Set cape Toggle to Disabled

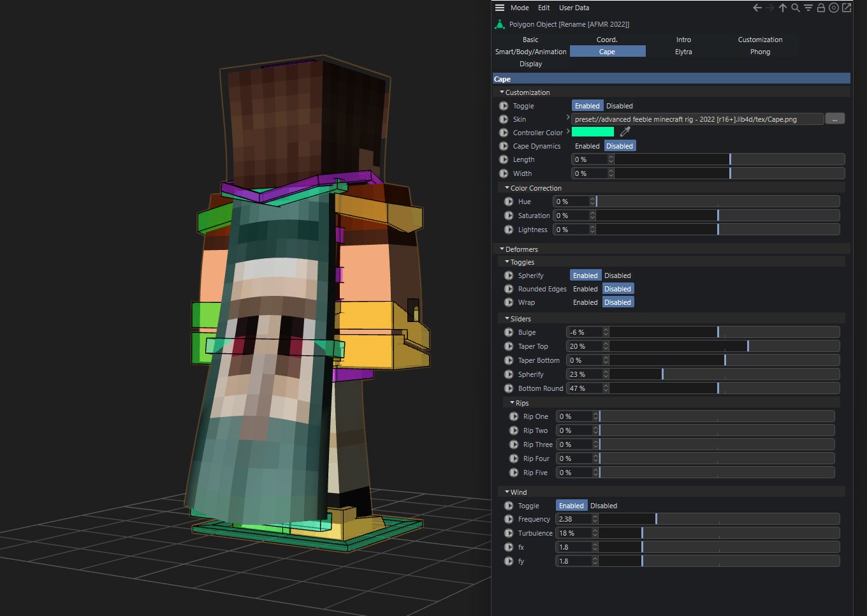click(619, 106)
